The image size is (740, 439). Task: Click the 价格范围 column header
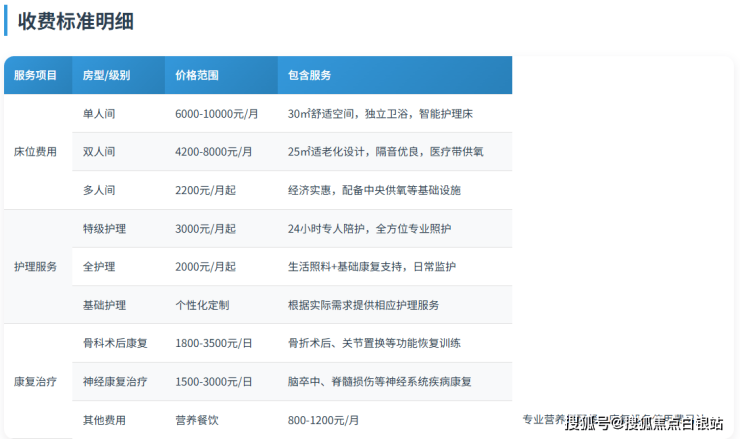tap(197, 76)
